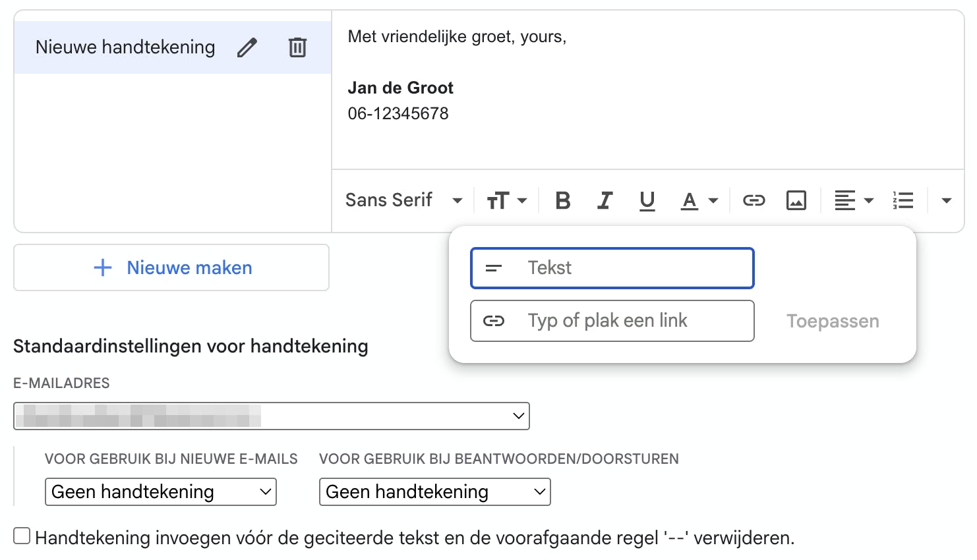
Task: Select the 'Tekst' input field
Action: click(x=612, y=268)
